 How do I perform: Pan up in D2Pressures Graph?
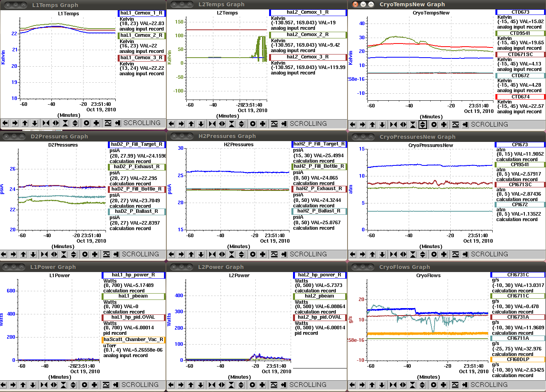point(23,254)
